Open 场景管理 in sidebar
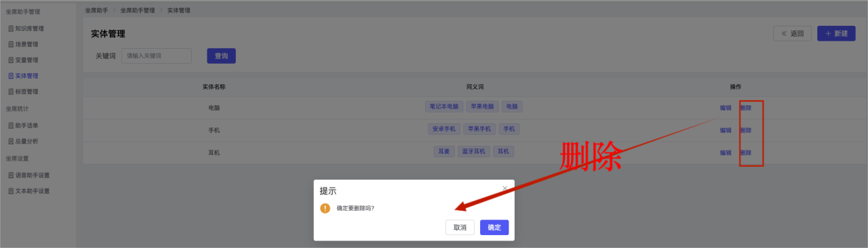This screenshot has width=868, height=248. 23,44
